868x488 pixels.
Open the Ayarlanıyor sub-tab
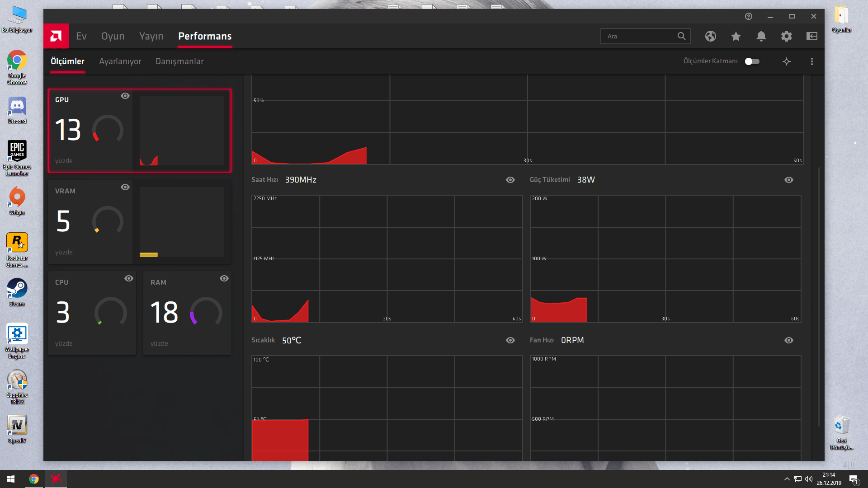(x=120, y=61)
